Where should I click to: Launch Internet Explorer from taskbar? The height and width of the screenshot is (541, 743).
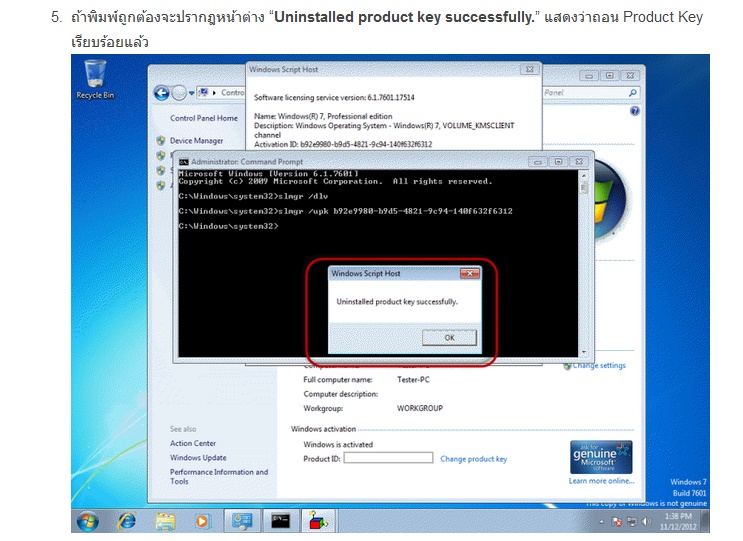tap(127, 521)
